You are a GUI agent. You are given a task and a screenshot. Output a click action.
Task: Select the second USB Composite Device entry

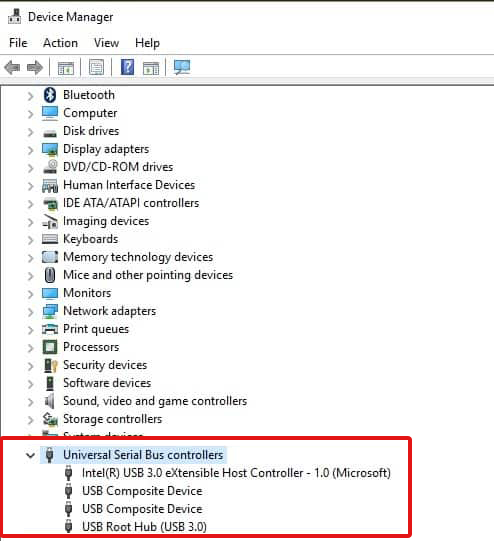click(142, 509)
